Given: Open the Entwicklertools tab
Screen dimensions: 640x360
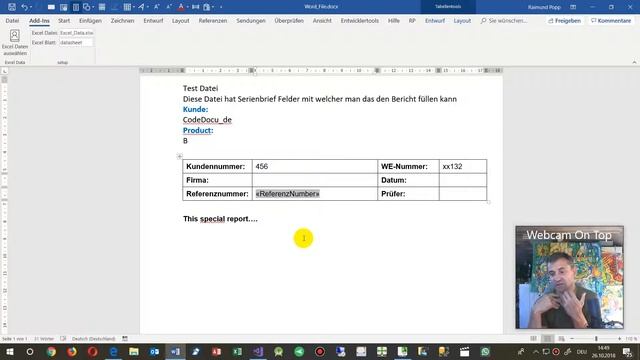Looking at the screenshot, I should click(x=360, y=20).
